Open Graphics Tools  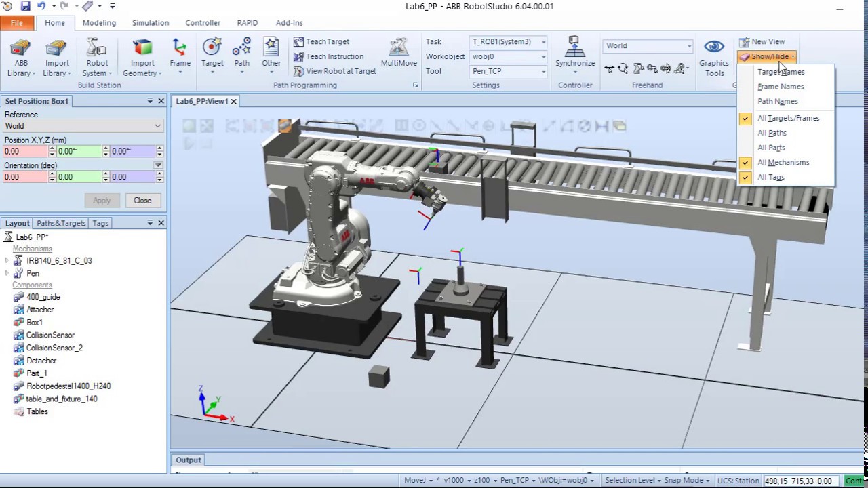(x=714, y=58)
